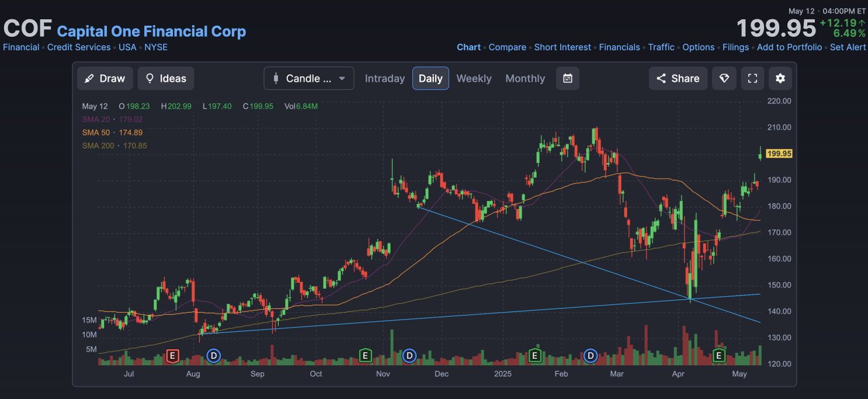Click the April earnings E marker
Screen dimensions: 868x399
click(x=719, y=355)
